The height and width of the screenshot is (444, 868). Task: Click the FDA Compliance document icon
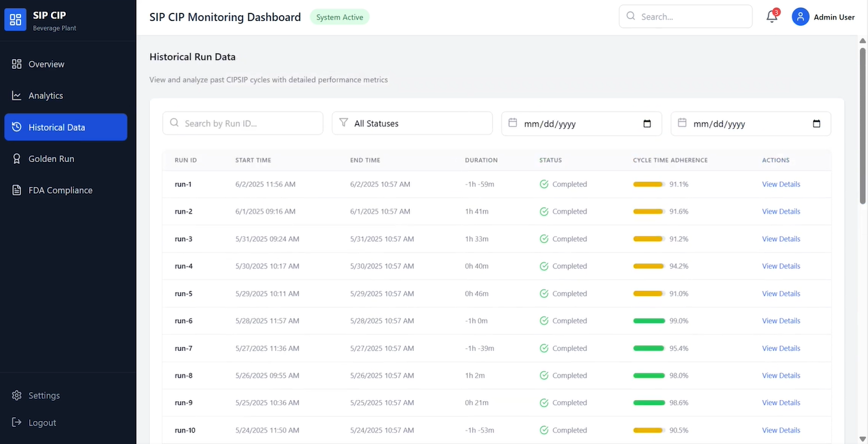pyautogui.click(x=17, y=190)
